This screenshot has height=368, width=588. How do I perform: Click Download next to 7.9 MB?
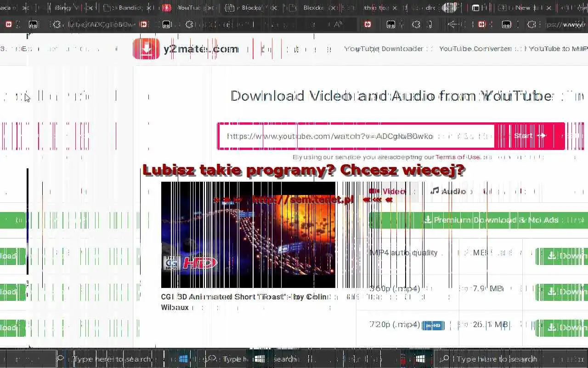tap(562, 292)
